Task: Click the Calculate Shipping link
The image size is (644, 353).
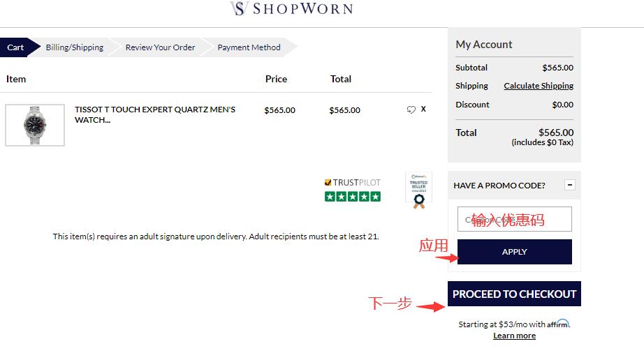Action: (x=539, y=86)
